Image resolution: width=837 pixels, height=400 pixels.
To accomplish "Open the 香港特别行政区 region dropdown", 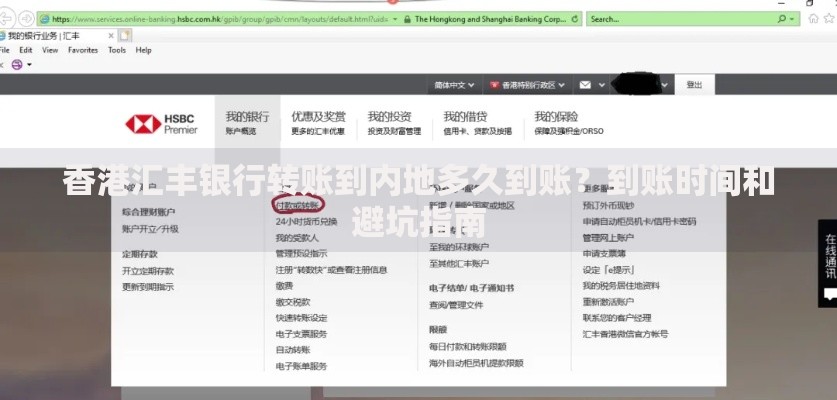I will (x=528, y=85).
